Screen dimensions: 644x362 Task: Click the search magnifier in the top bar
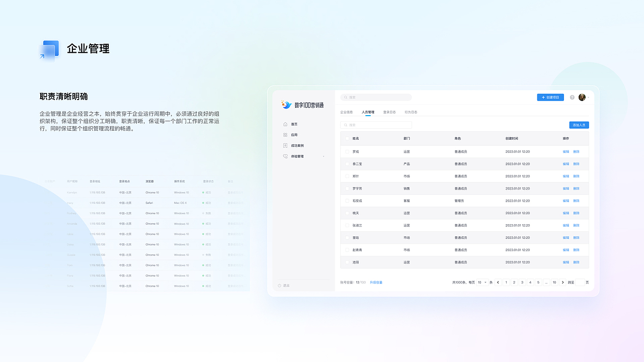(345, 97)
